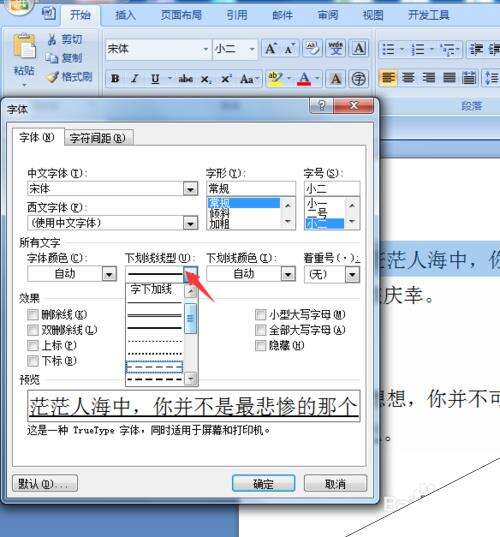This screenshot has height=537, width=500.
Task: Open the 字体颜色 font color dropdown
Action: pos(109,274)
